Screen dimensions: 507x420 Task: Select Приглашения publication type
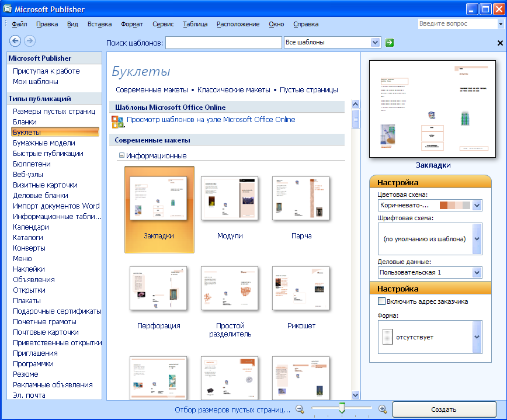[x=35, y=353]
